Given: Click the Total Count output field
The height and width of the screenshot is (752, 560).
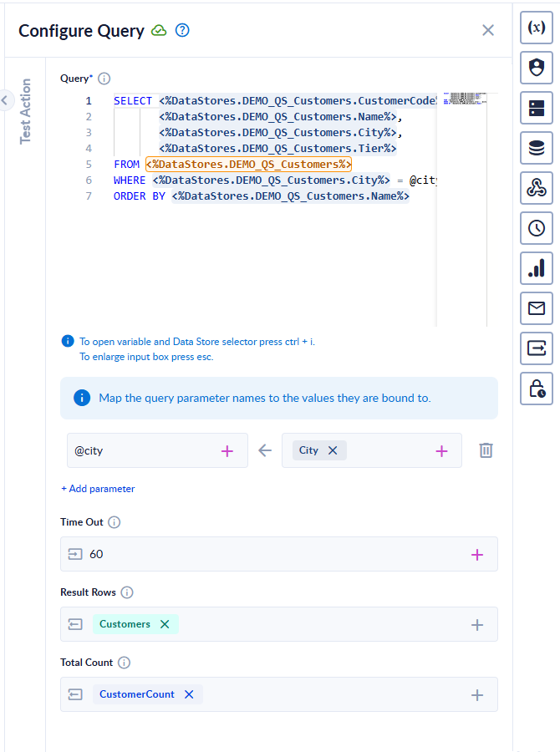Looking at the screenshot, I should [x=279, y=694].
